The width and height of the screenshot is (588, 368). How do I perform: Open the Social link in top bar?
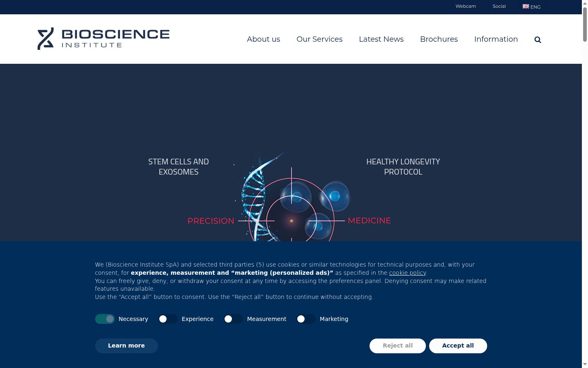(x=499, y=6)
